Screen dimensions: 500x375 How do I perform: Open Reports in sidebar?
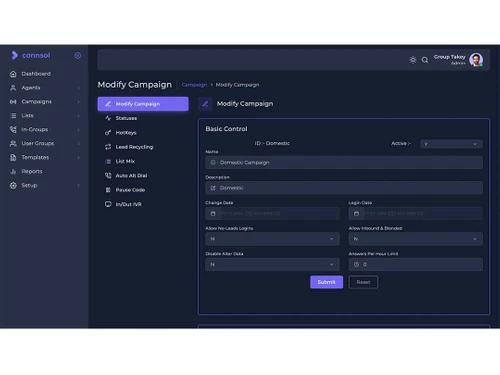[x=32, y=172]
